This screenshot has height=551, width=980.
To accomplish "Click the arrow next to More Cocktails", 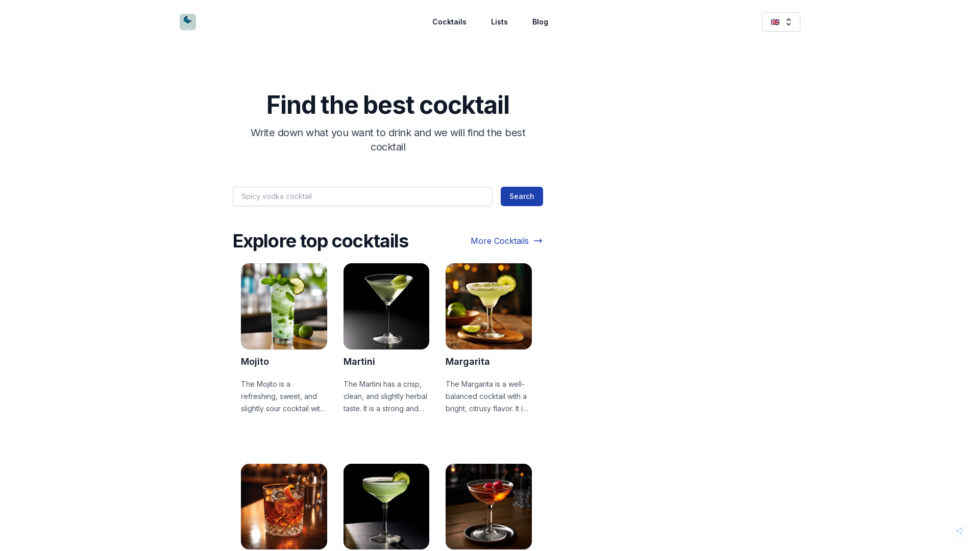I will (x=538, y=241).
